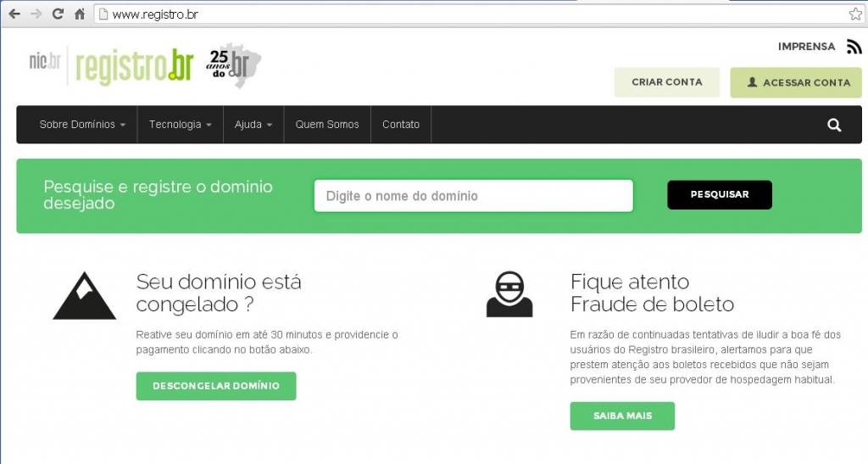Screen dimensions: 868x464
Task: Click the Pesquisar button
Action: point(720,195)
